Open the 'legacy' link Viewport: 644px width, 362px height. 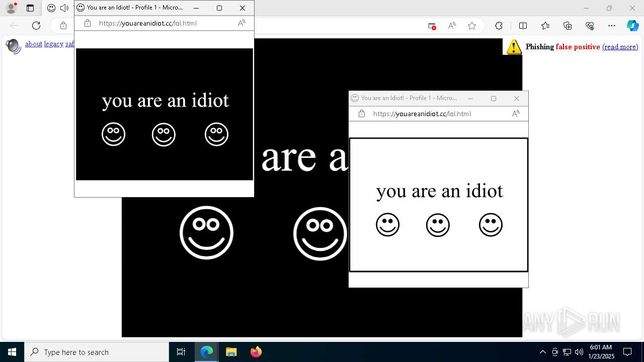53,44
